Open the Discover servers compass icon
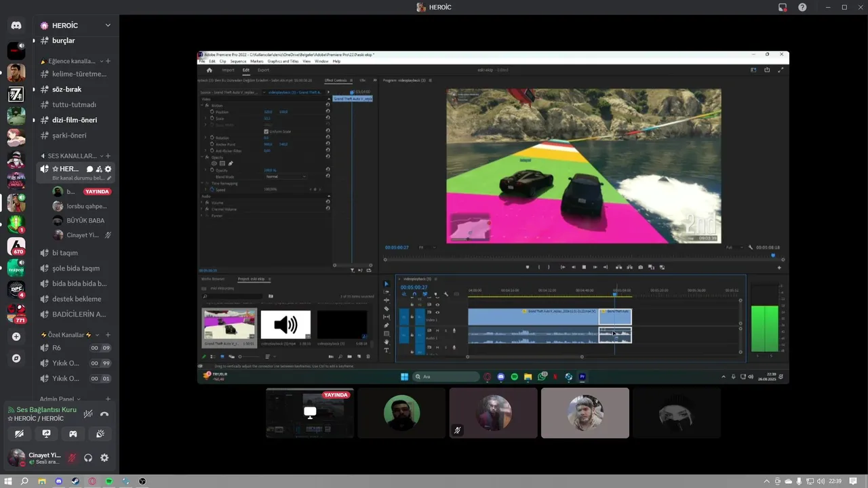Image resolution: width=868 pixels, height=488 pixels. 16,358
